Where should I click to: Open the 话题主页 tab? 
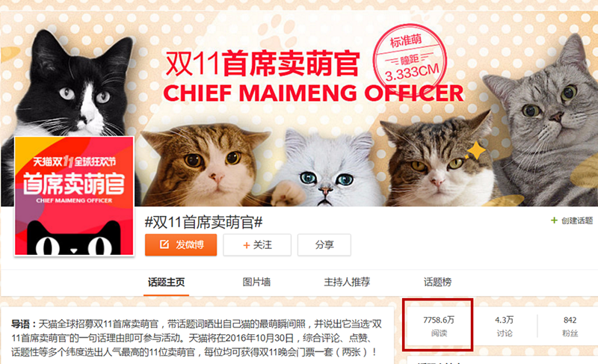coord(166,282)
